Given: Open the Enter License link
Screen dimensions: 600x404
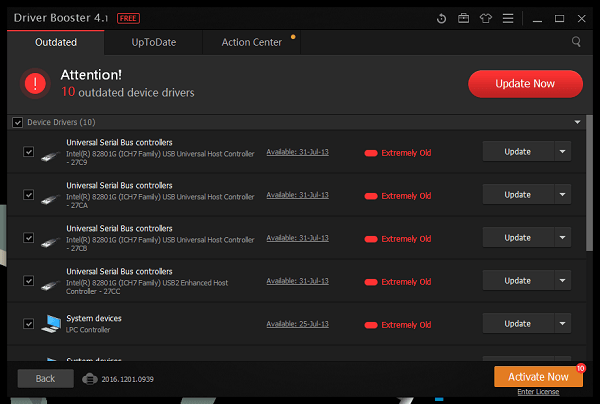Looking at the screenshot, I should pyautogui.click(x=538, y=392).
